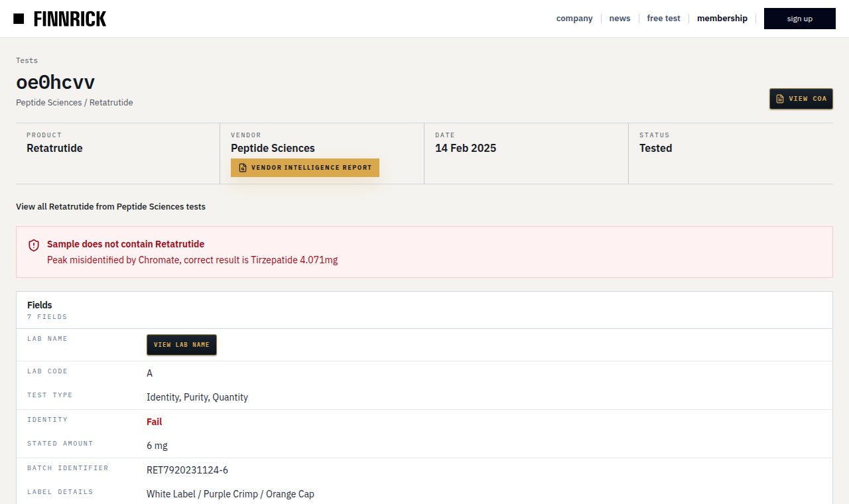Screen dimensions: 849x504
Task: Open the Vendor Intelligence Report
Action: pos(305,168)
